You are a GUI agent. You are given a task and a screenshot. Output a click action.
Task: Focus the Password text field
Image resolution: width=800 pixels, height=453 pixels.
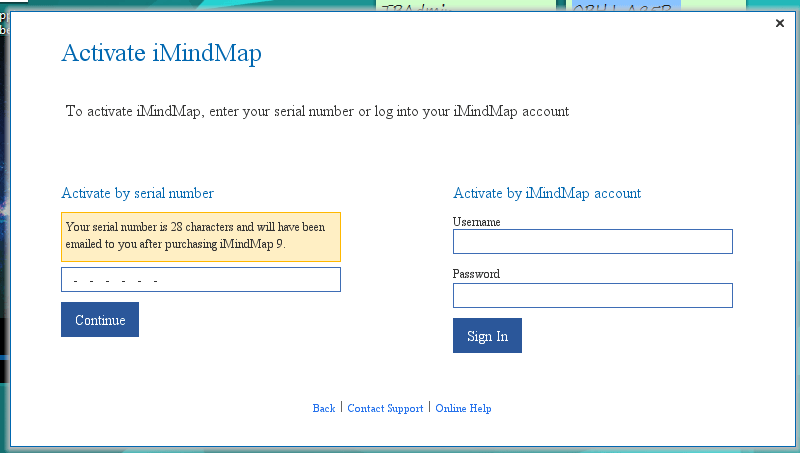point(592,295)
